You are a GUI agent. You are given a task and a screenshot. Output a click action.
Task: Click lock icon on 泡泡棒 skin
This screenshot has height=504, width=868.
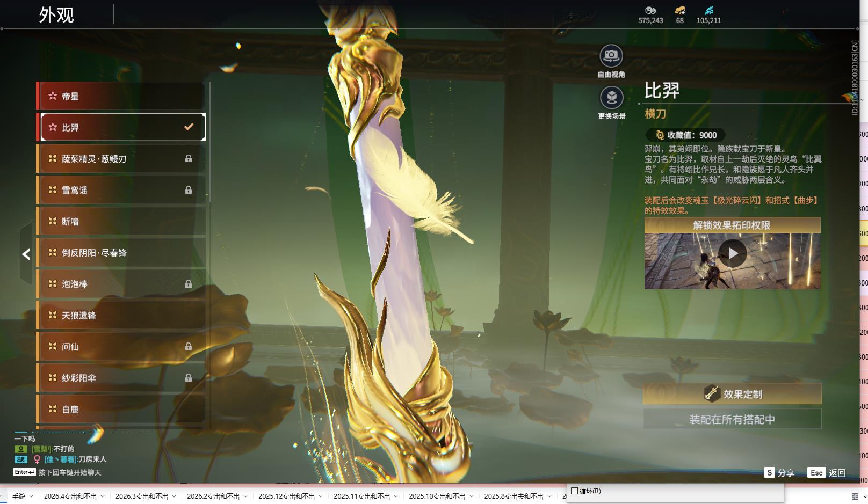coord(189,284)
